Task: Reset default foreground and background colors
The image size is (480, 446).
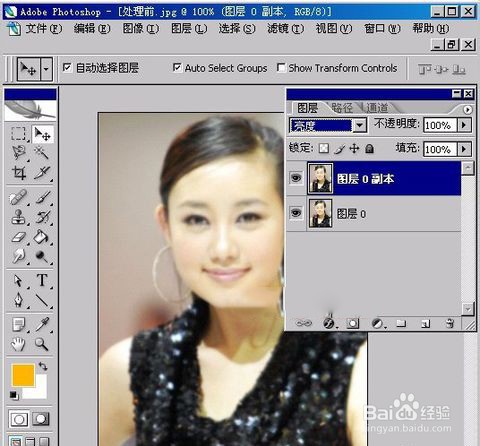Action: coord(14,395)
